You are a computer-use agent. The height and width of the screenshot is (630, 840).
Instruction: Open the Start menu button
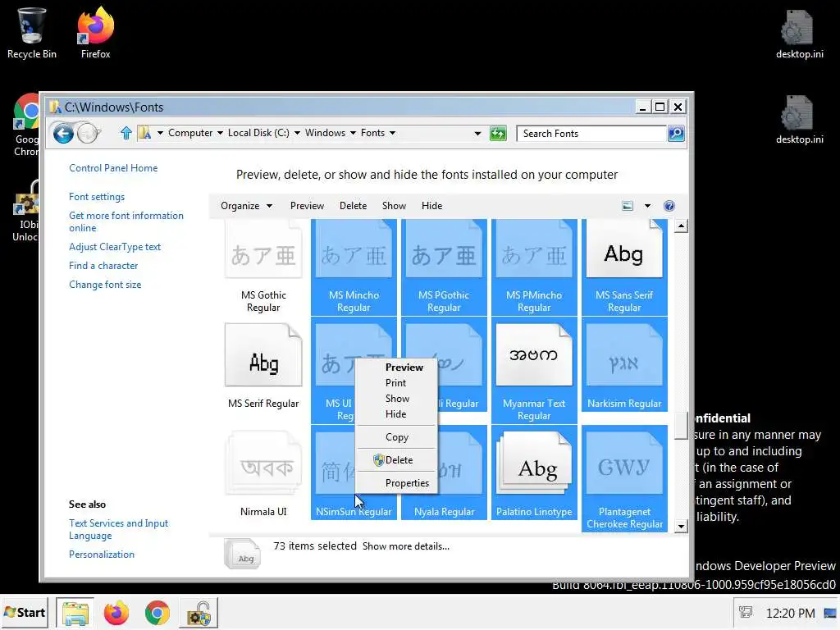pos(25,612)
